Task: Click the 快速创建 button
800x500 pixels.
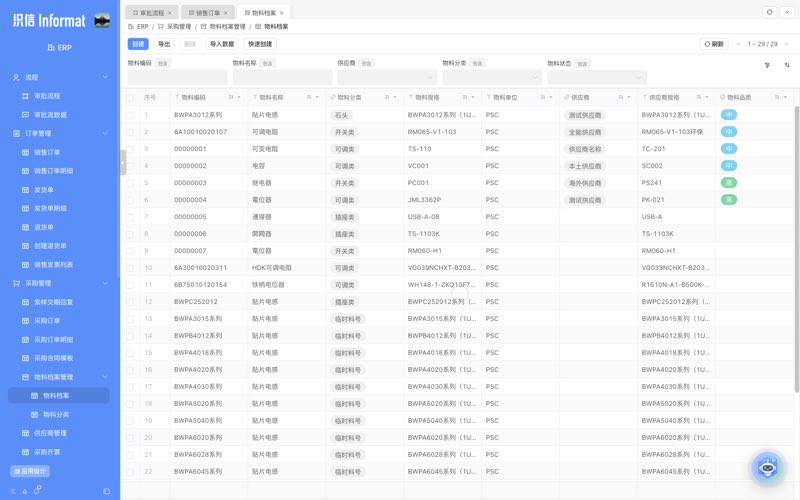Action: 260,44
